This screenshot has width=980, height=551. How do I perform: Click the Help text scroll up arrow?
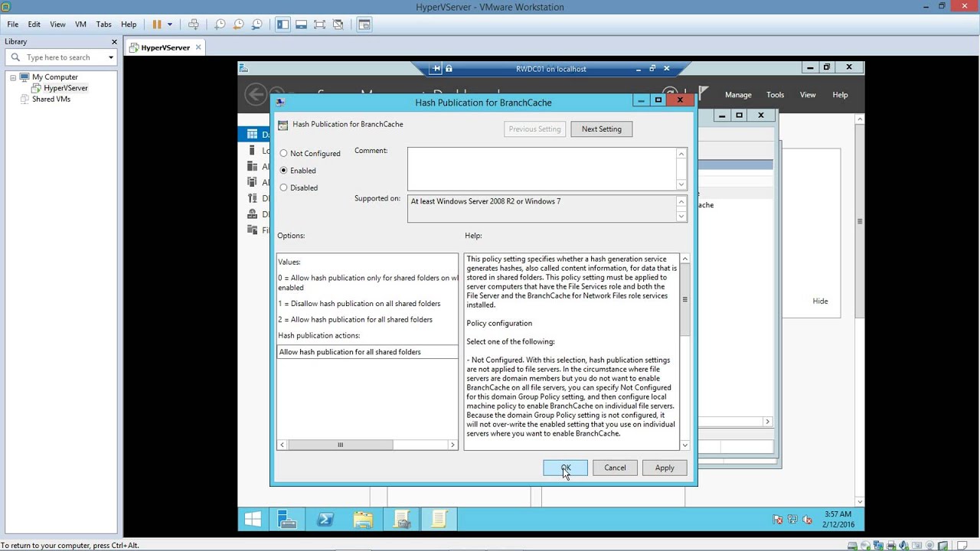(684, 259)
